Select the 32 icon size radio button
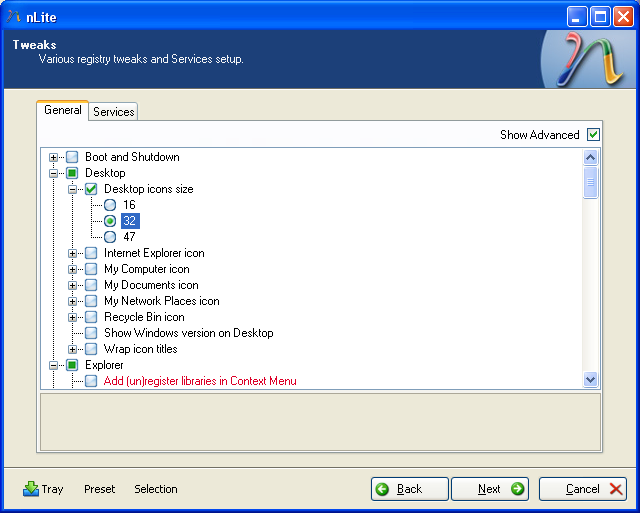Image resolution: width=640 pixels, height=513 pixels. 110,221
